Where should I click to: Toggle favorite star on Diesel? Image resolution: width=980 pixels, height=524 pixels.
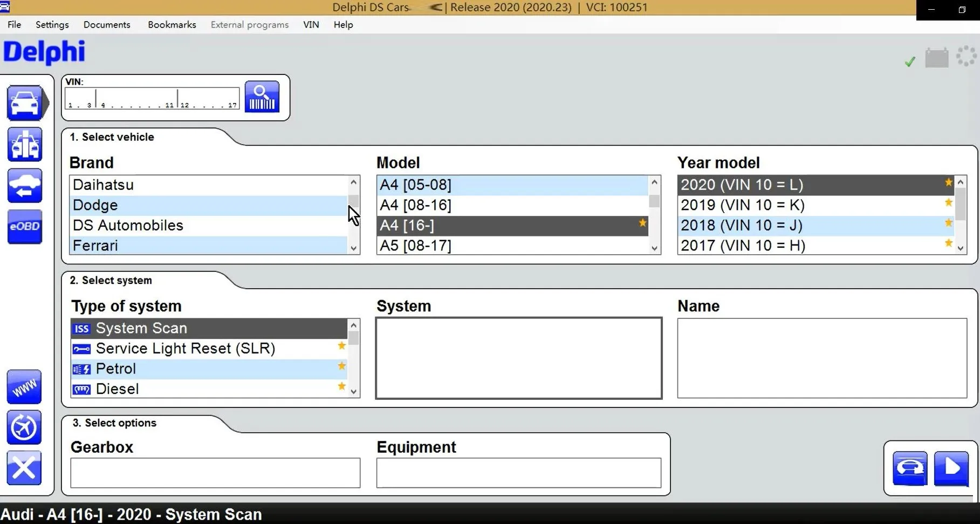pos(341,386)
